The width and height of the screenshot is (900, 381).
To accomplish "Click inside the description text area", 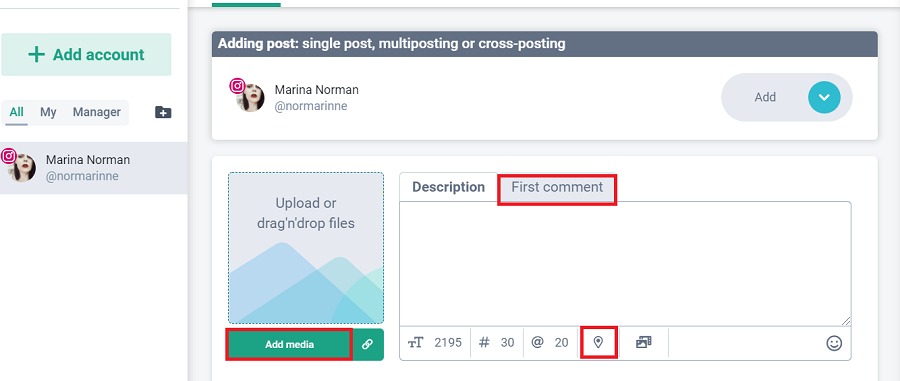I will click(x=625, y=264).
